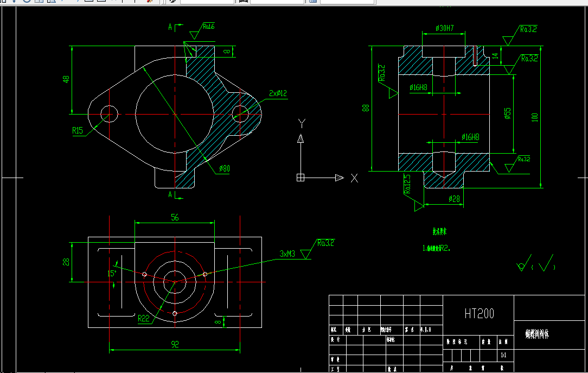Select the technical requirements heading text
This screenshot has width=588, height=373.
click(x=439, y=231)
